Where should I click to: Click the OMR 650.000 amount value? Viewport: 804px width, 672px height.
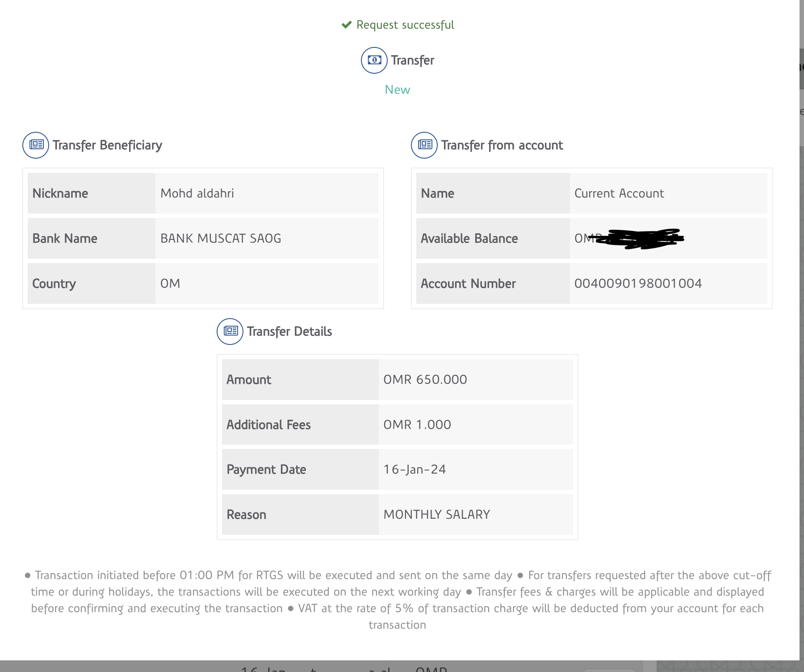click(425, 380)
